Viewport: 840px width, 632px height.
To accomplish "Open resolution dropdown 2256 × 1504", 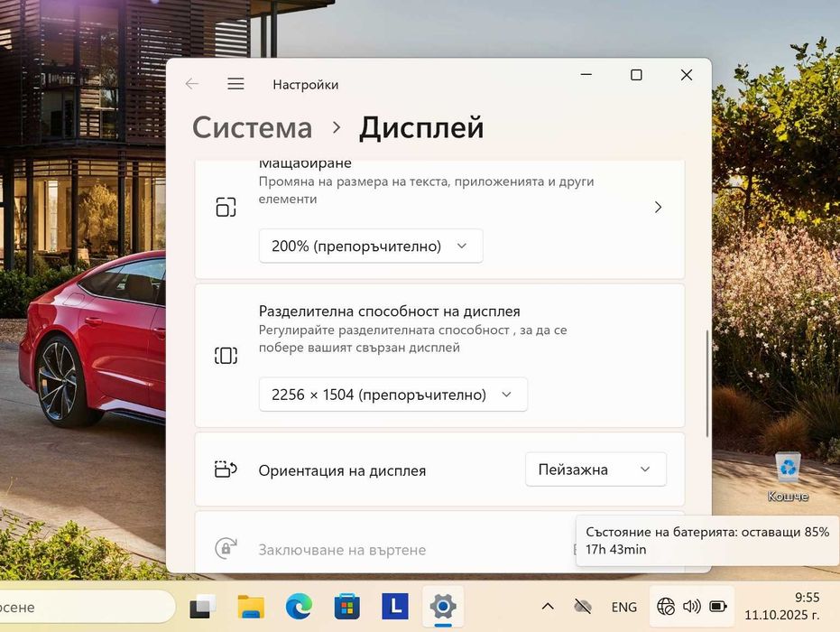I will pos(392,395).
